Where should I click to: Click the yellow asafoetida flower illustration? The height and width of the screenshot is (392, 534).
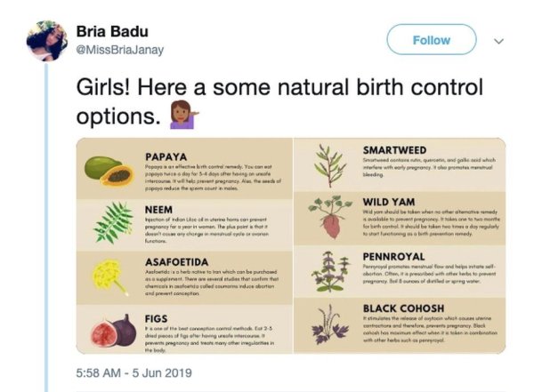[110, 277]
